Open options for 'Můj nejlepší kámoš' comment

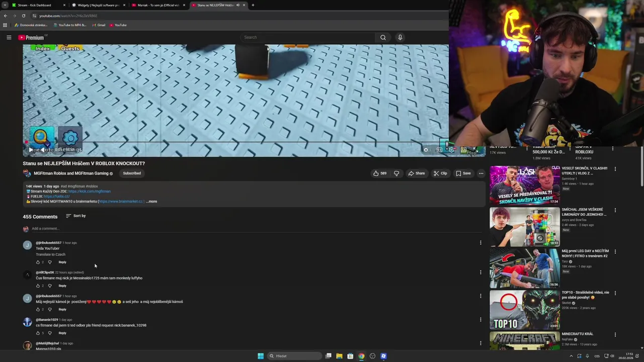coord(480,296)
